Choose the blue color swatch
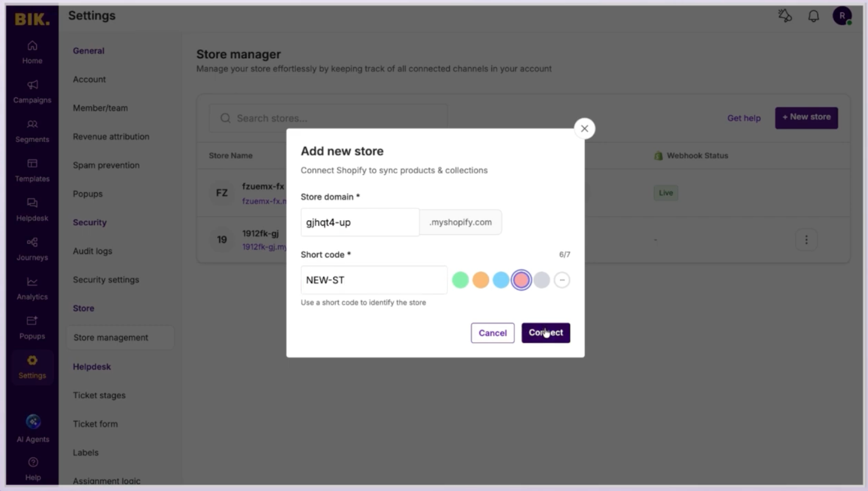The height and width of the screenshot is (491, 868). (x=501, y=280)
